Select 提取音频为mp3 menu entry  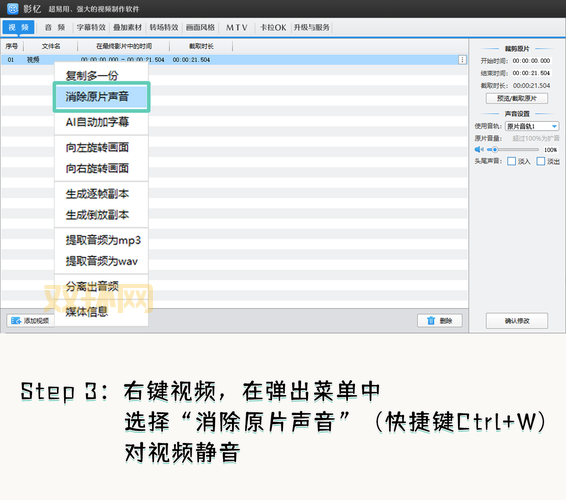(x=101, y=240)
